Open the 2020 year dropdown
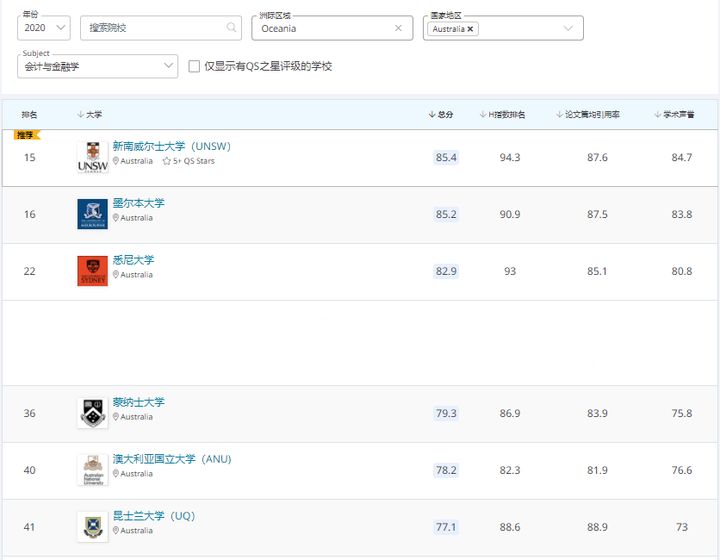Viewport: 720px width, 560px height. (x=44, y=28)
